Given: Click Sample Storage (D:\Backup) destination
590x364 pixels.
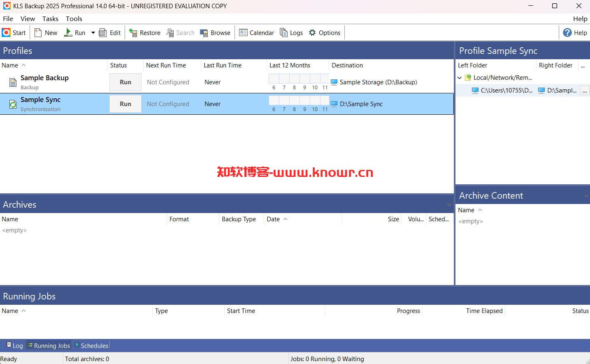Looking at the screenshot, I should click(x=378, y=82).
